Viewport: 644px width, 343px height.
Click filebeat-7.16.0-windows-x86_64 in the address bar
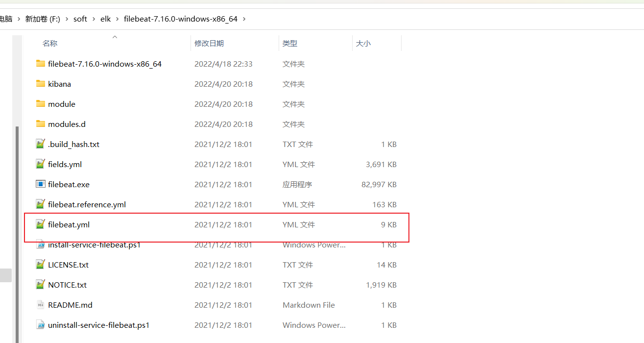(181, 19)
